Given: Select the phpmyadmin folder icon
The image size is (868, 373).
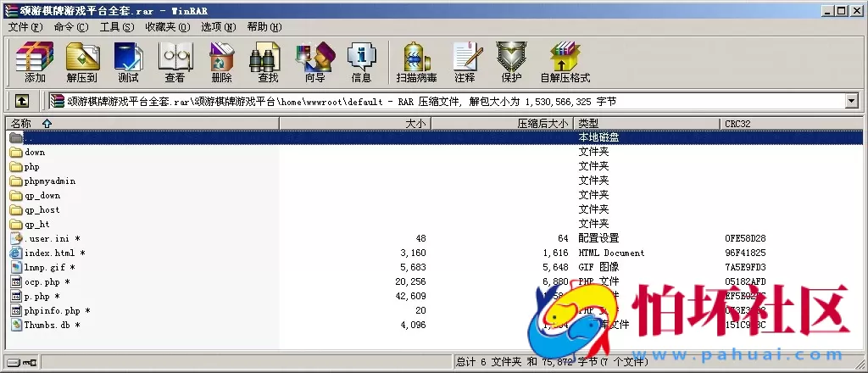Looking at the screenshot, I should (x=16, y=181).
